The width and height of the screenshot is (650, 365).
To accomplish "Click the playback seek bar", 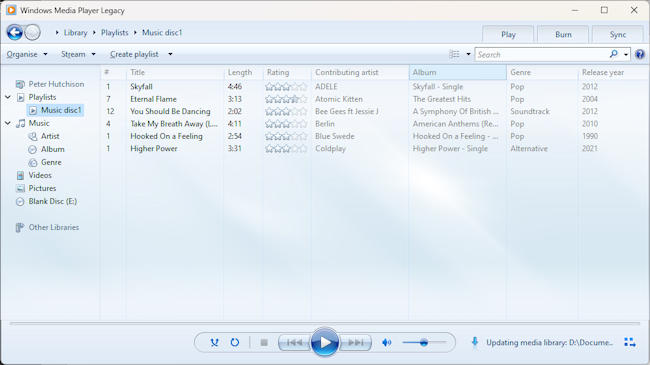I will pos(325,323).
